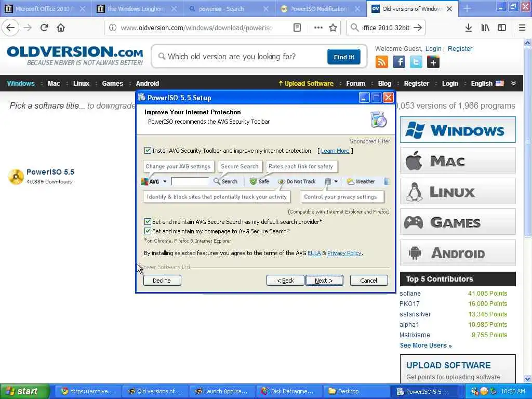Screen dimensions: 532x399
Task: Click the search bar go arrow
Action: point(418,28)
